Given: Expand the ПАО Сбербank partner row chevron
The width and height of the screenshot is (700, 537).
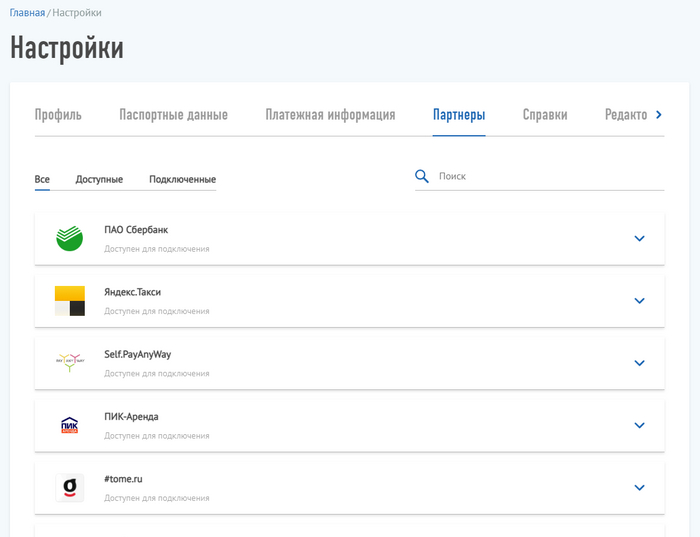Looking at the screenshot, I should [x=640, y=238].
